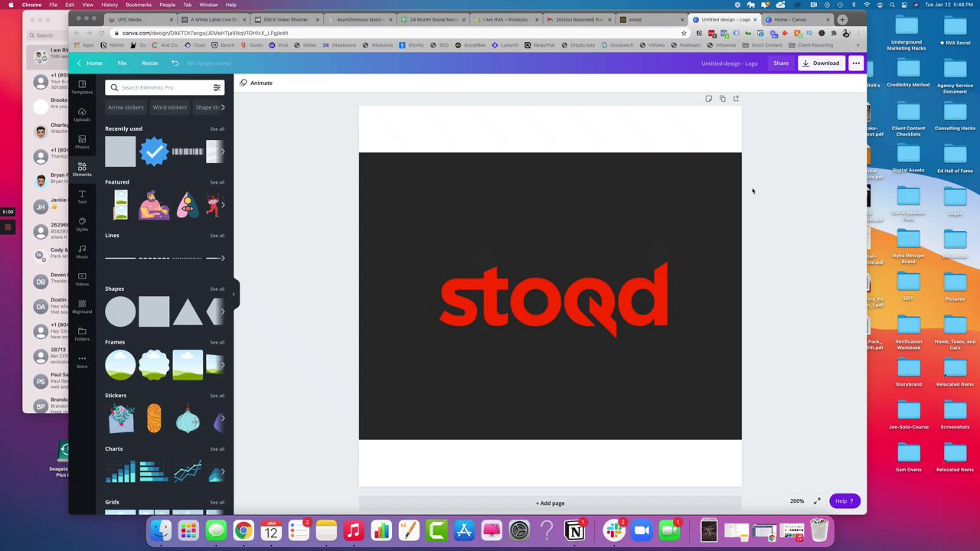Open the More sidebar option
The height and width of the screenshot is (551, 980).
pos(82,361)
